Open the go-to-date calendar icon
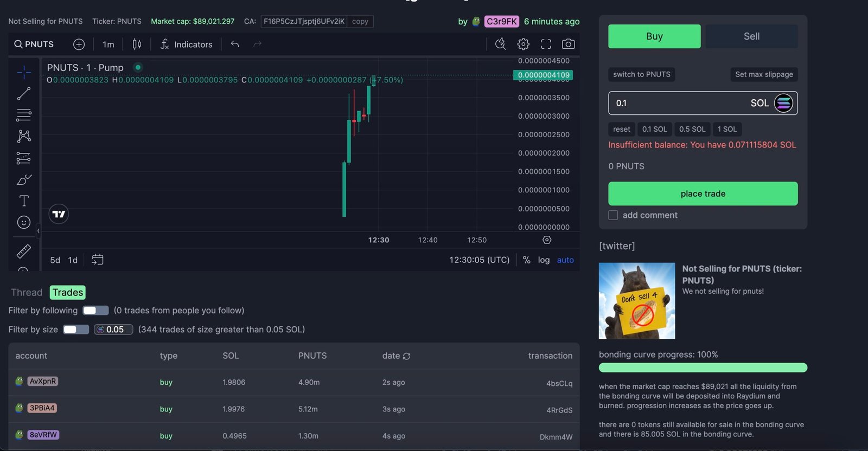Screen dimensions: 868x451 pyautogui.click(x=98, y=260)
